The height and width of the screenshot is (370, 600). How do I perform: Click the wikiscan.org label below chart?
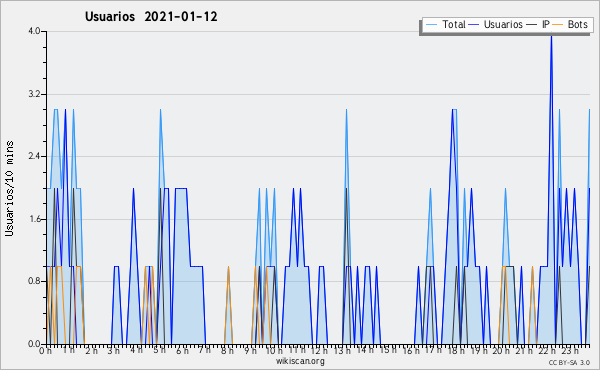[300, 361]
